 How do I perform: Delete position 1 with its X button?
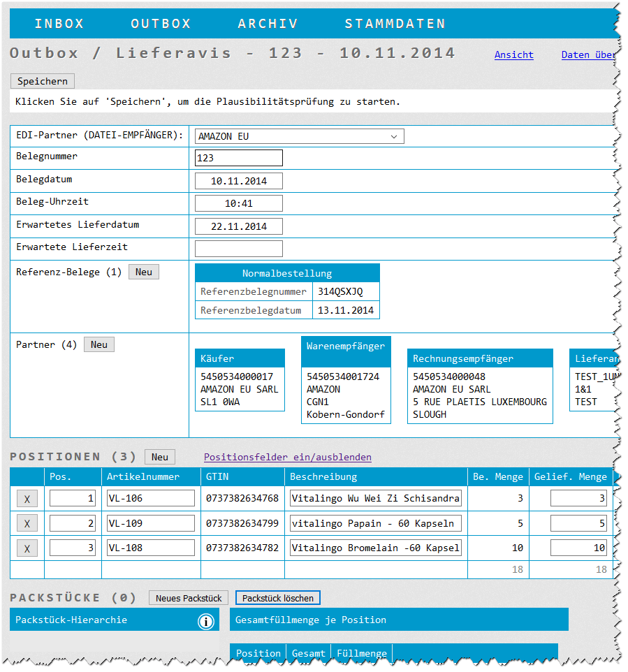point(27,499)
